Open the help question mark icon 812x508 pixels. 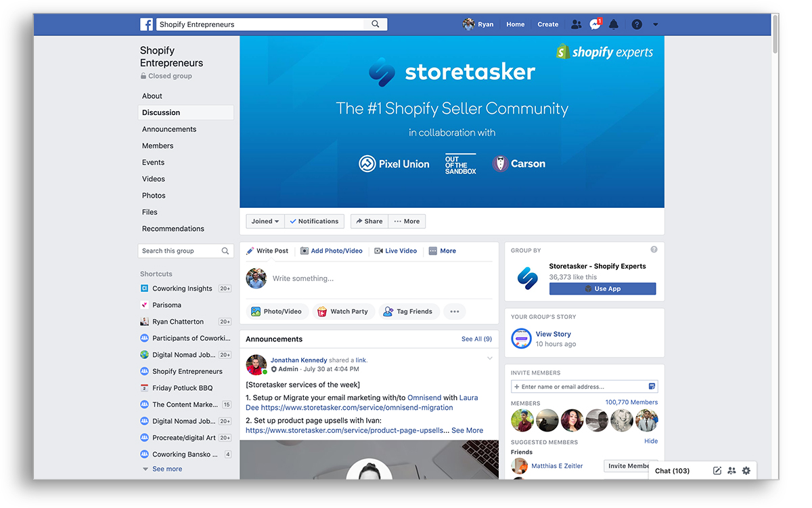coord(637,24)
